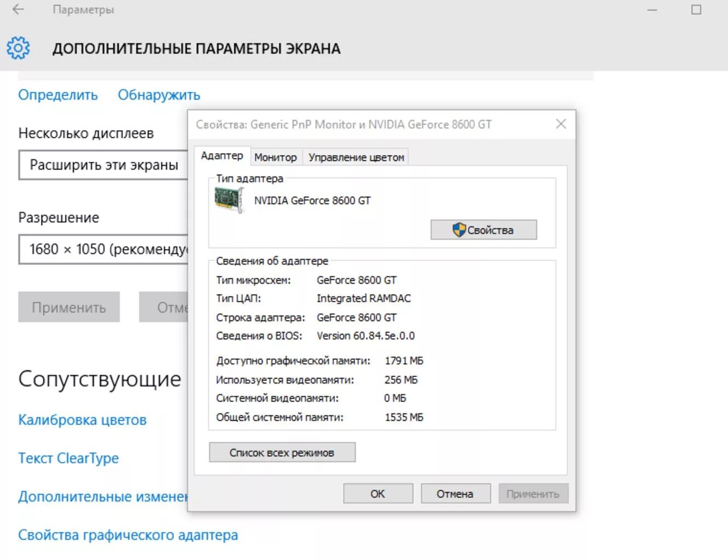728x560 pixels.
Task: Click the 1791 МБ graphics memory value
Action: 404,361
